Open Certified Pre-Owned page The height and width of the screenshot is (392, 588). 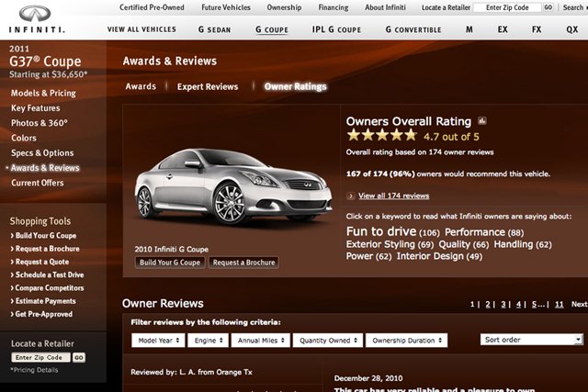click(152, 7)
